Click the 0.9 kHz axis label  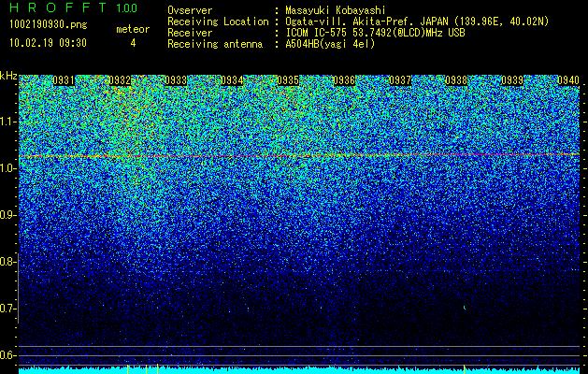tap(7, 215)
